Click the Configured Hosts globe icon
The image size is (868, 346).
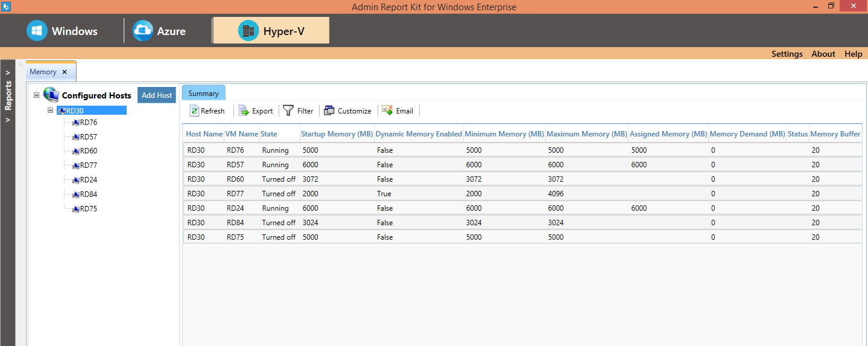[x=51, y=95]
